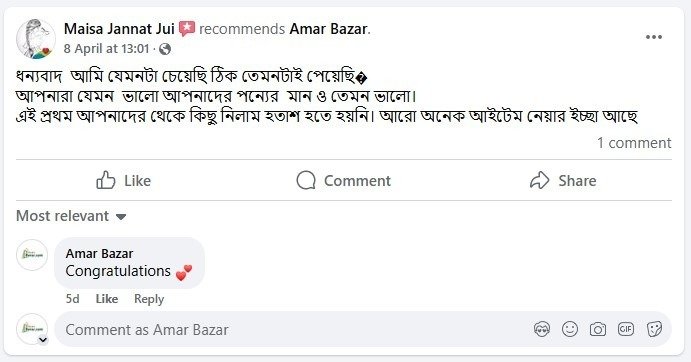The width and height of the screenshot is (691, 362).
Task: Click the globe public privacy icon
Action: coord(165,49)
